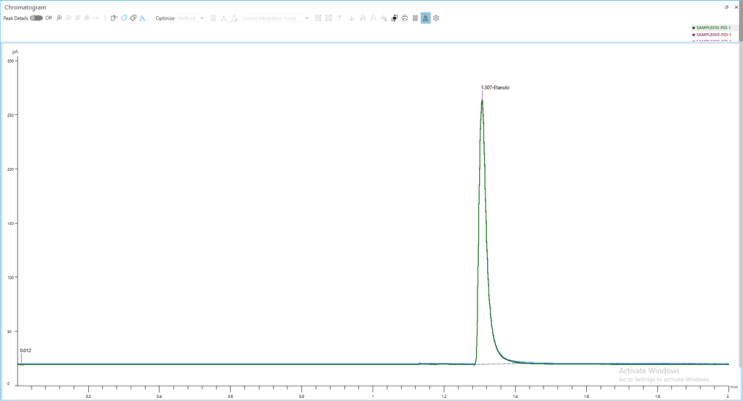
Task: Click the up arrow toolbar icon
Action: (340, 18)
